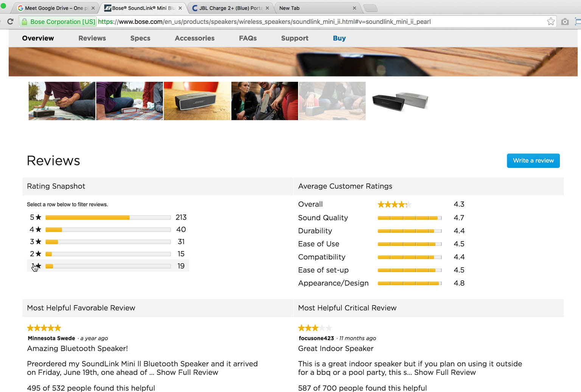Open the Accessories section

click(194, 38)
